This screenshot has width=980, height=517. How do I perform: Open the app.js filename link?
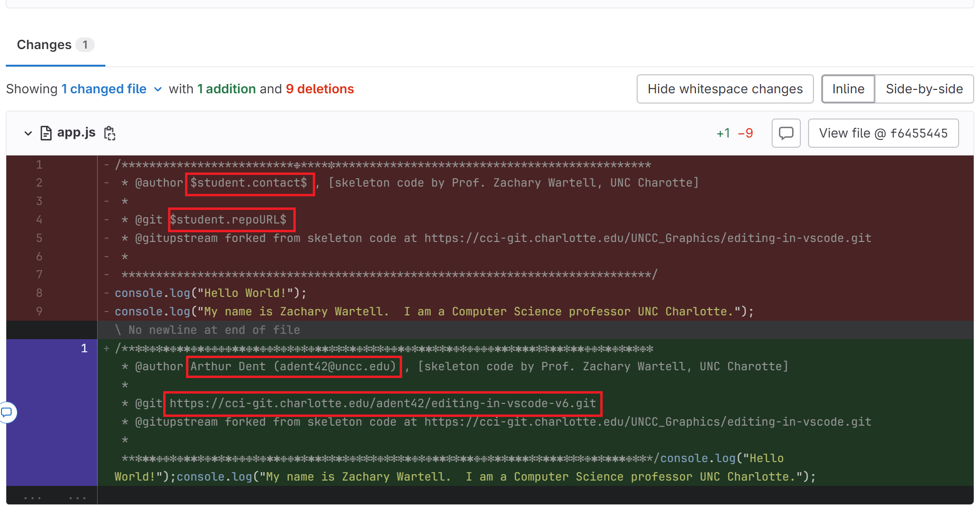pos(76,133)
